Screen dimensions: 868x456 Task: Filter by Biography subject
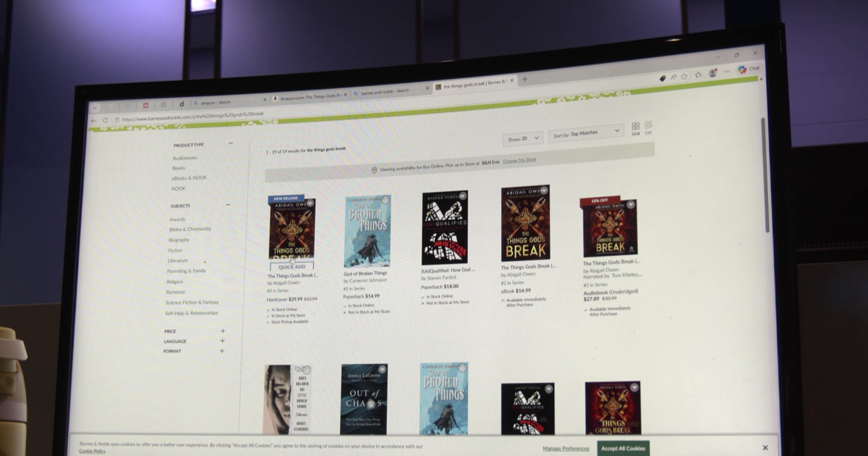coord(179,240)
